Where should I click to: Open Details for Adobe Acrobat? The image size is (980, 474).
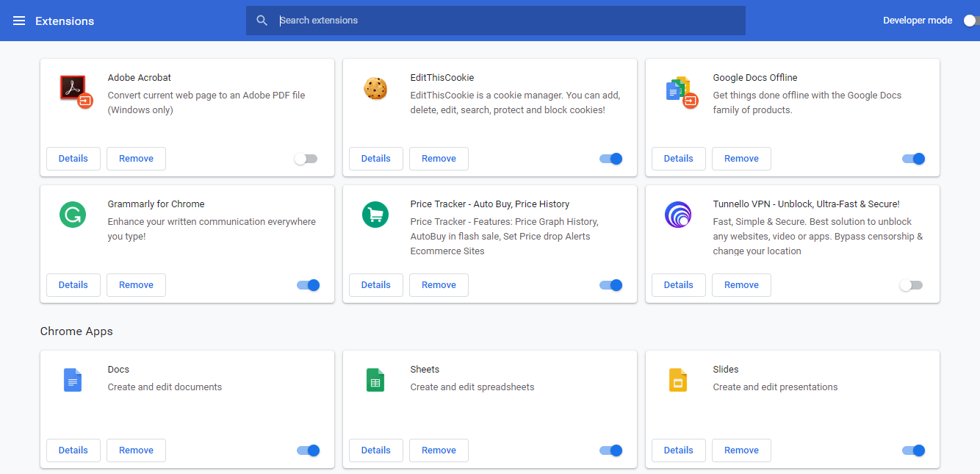tap(73, 159)
